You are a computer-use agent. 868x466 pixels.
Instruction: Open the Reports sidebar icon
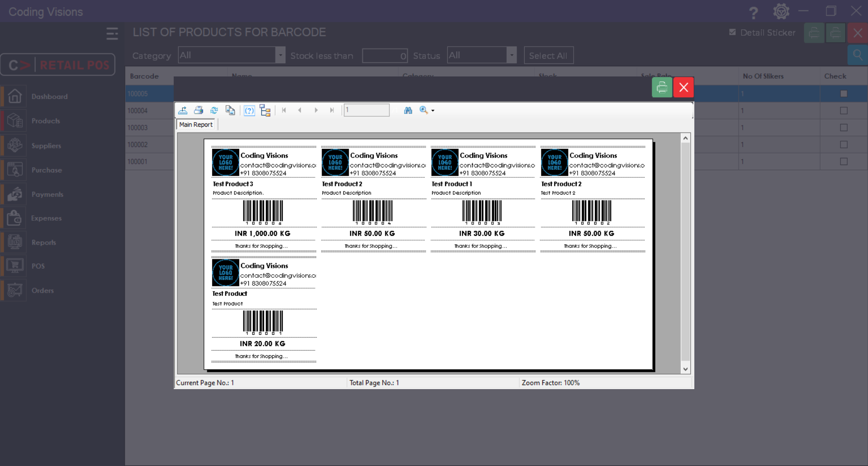point(15,242)
